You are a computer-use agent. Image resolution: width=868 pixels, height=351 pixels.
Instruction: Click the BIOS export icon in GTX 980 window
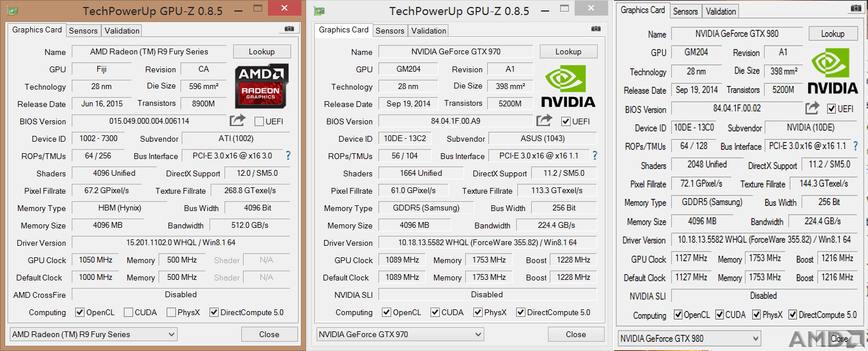tap(812, 108)
